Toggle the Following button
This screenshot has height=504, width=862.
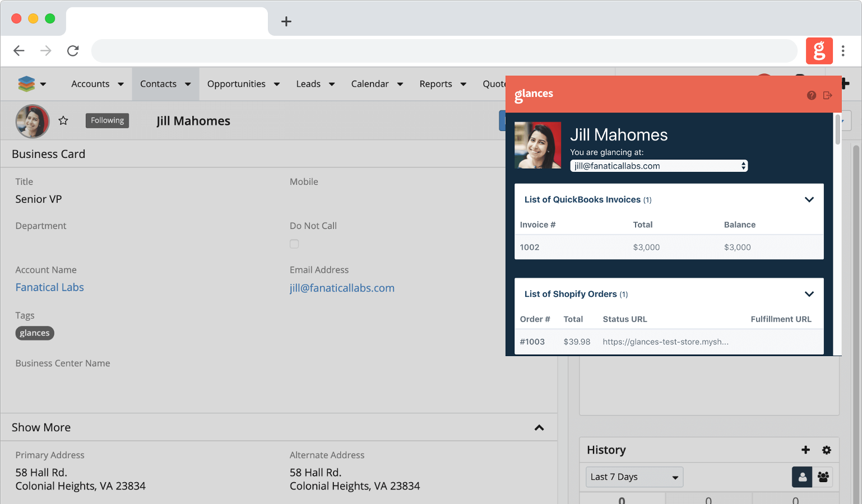pyautogui.click(x=107, y=120)
